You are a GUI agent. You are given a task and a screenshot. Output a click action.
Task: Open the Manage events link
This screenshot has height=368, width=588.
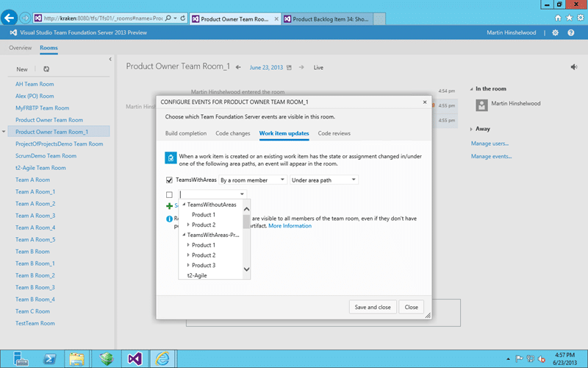(491, 156)
